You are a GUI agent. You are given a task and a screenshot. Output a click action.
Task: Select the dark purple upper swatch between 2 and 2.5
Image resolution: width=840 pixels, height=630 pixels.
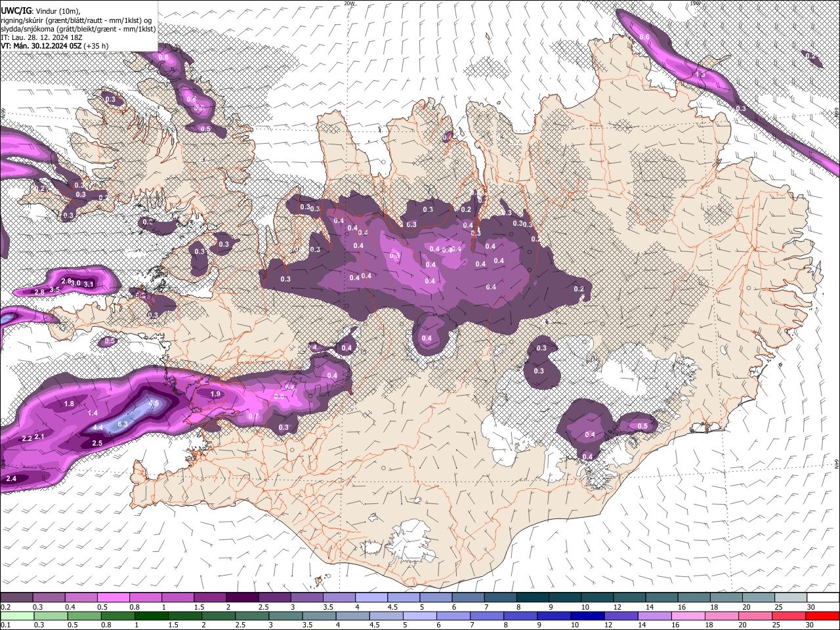tap(242, 598)
